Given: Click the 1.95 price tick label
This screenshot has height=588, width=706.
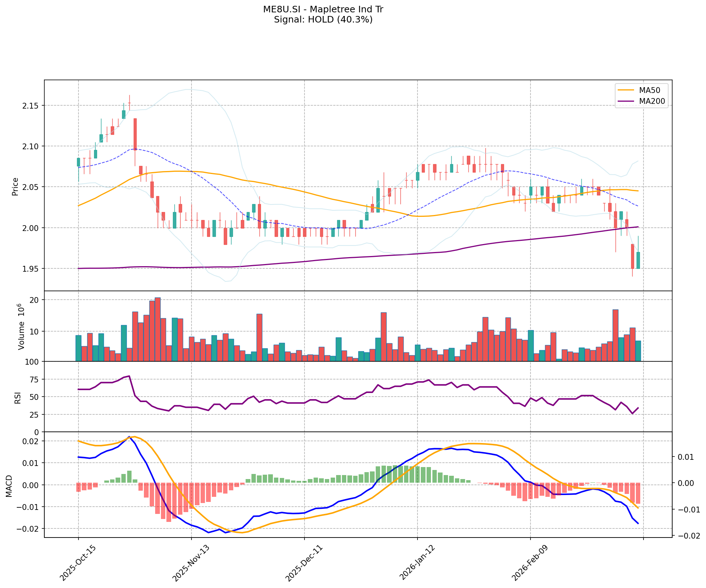Looking at the screenshot, I should (31, 269).
